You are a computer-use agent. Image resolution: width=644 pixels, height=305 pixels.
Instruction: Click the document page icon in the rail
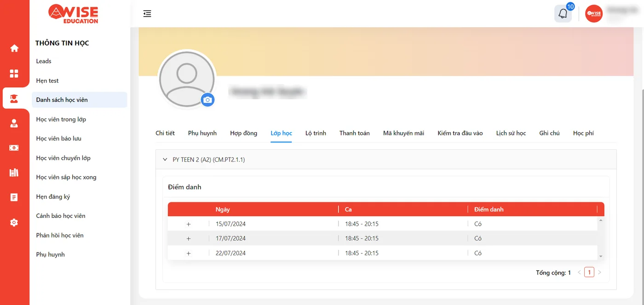pyautogui.click(x=14, y=198)
